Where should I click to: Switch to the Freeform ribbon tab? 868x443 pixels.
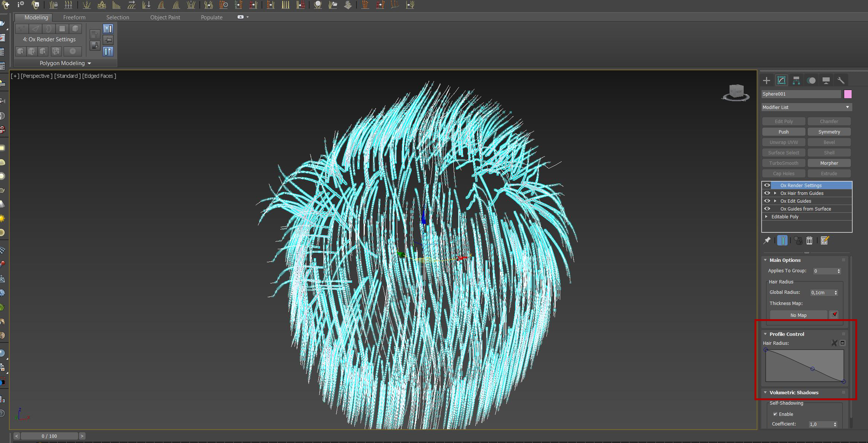74,17
